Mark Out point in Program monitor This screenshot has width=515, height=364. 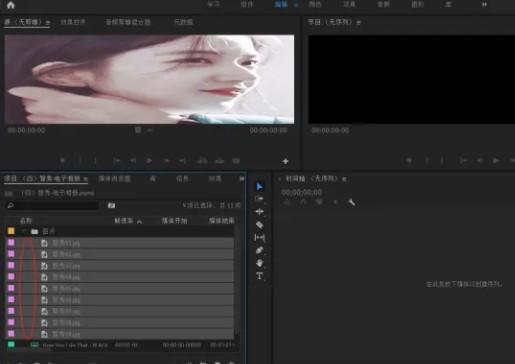point(442,161)
